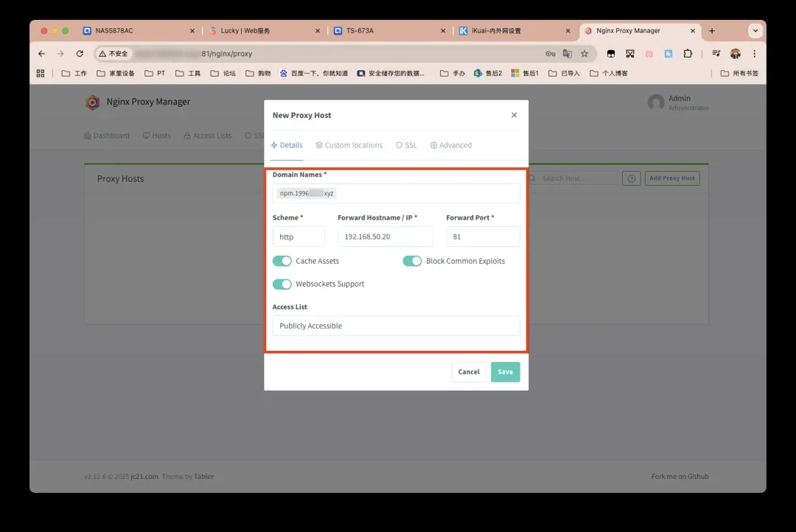
Task: Open a new browser tab
Action: tap(711, 31)
